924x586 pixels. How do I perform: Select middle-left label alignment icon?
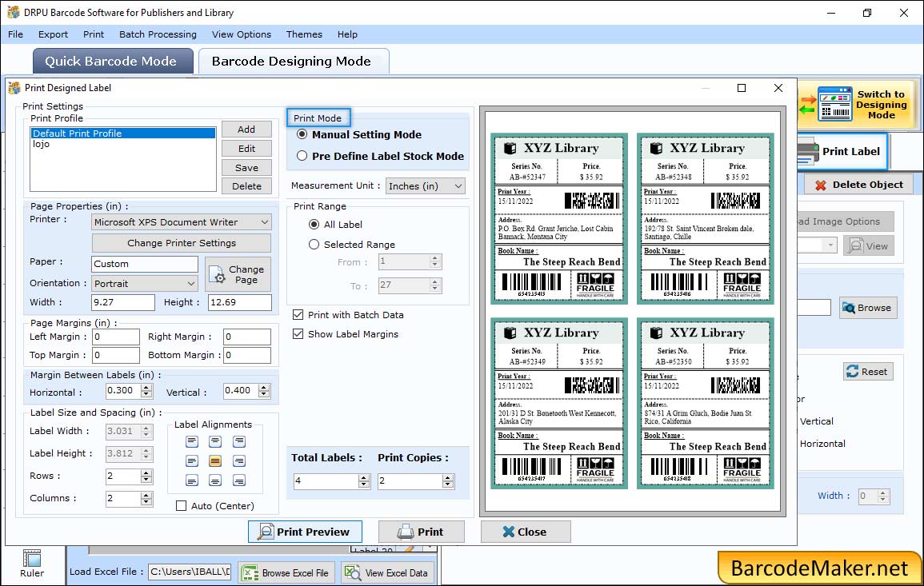pos(192,461)
